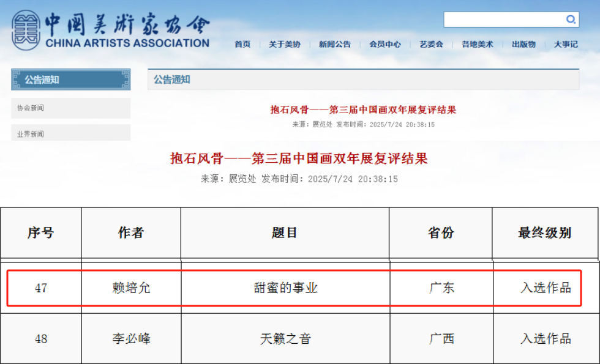Navigate to 出版物 in the top menu

tap(523, 44)
